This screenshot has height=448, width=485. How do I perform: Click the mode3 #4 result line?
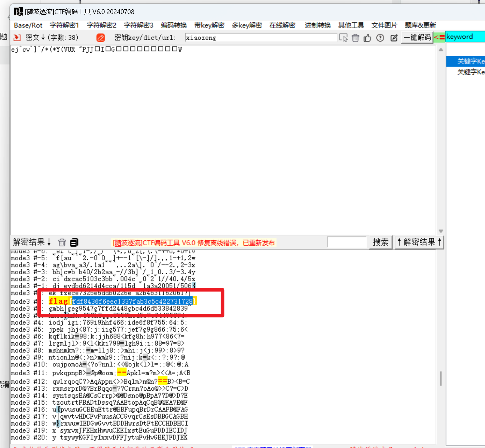pos(99,323)
